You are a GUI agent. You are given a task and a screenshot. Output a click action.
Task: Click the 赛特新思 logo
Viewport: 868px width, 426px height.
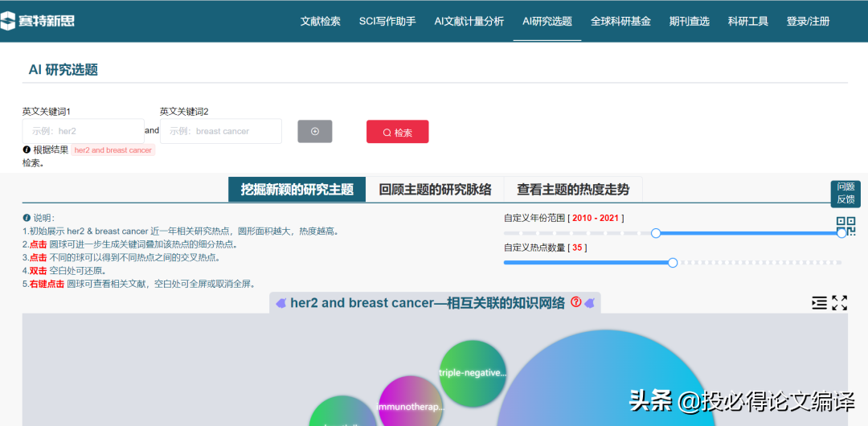pos(38,21)
